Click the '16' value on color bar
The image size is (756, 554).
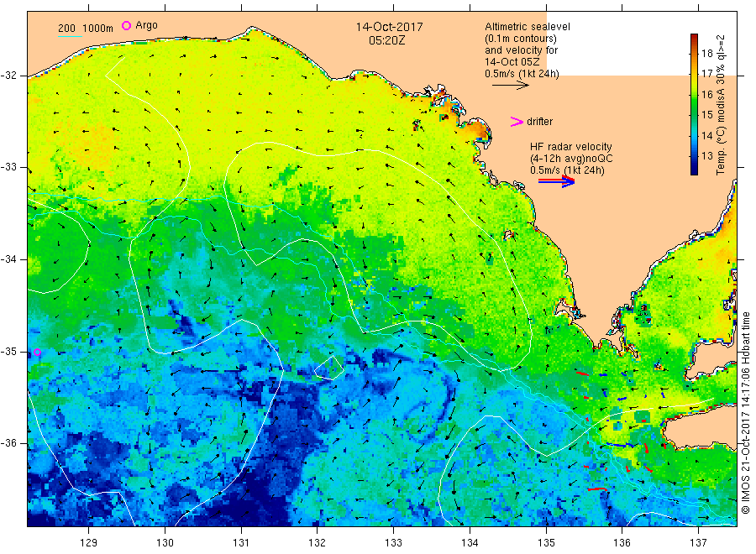pyautogui.click(x=706, y=94)
